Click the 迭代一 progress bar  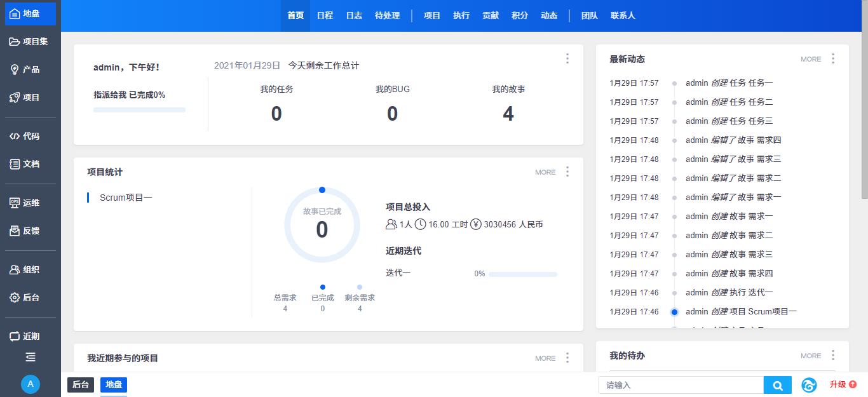(x=522, y=274)
